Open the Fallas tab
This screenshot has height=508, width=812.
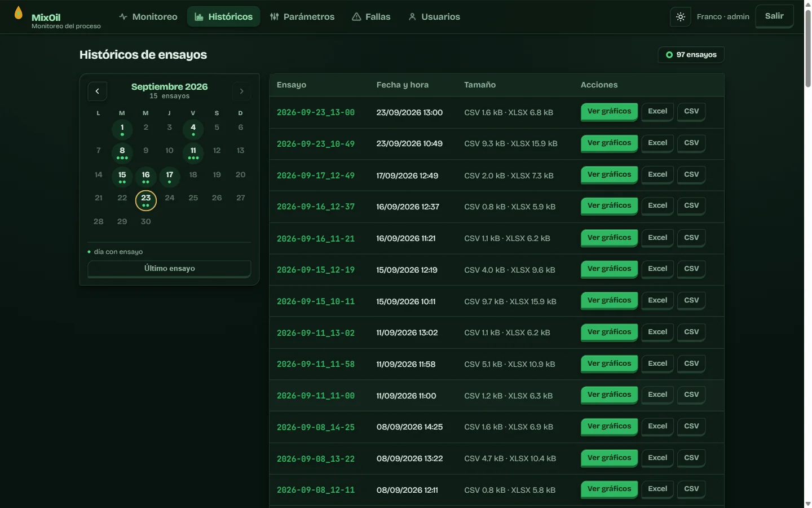(x=371, y=17)
